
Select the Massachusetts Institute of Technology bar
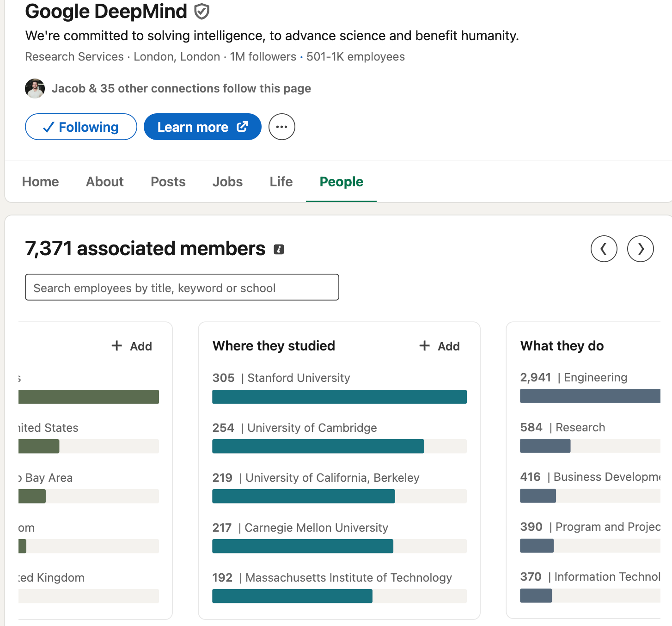(x=339, y=596)
